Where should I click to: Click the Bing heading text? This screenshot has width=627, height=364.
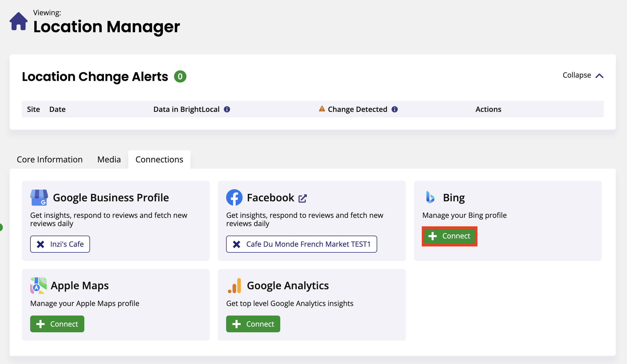click(x=454, y=198)
